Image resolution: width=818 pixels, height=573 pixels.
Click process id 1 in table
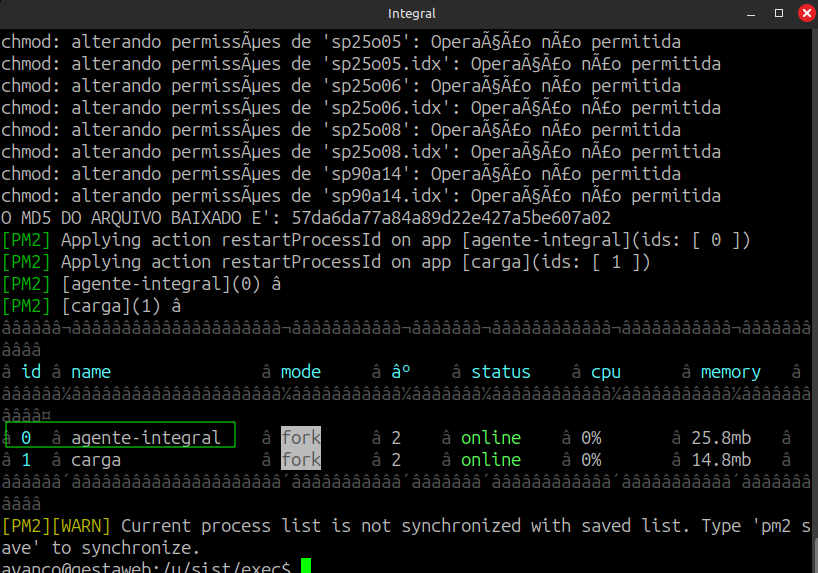[x=26, y=459]
